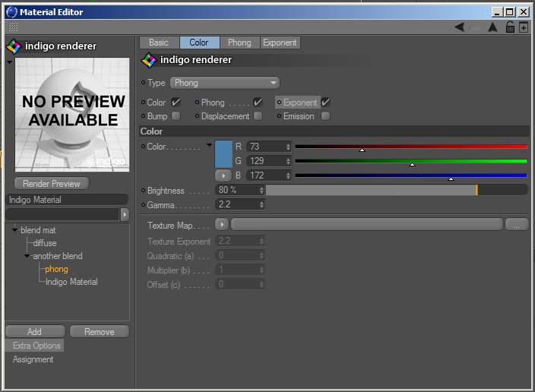This screenshot has width=535, height=392.
Task: Click the Remove button
Action: coord(100,332)
